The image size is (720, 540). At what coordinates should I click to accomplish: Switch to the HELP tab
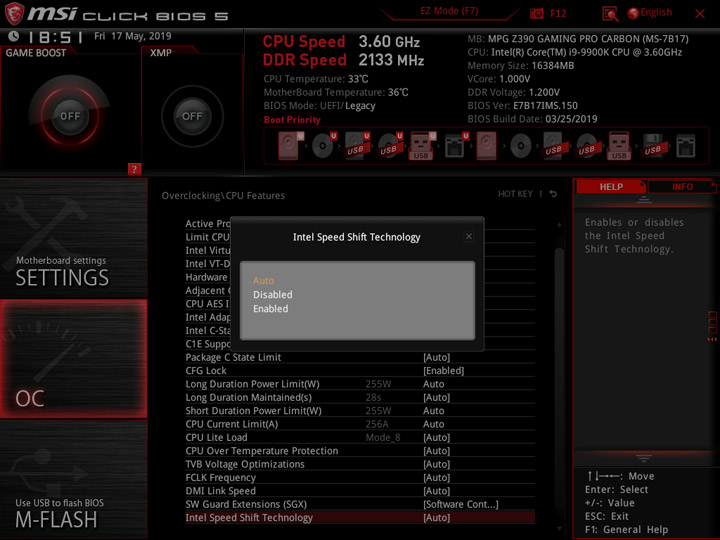pyautogui.click(x=611, y=186)
